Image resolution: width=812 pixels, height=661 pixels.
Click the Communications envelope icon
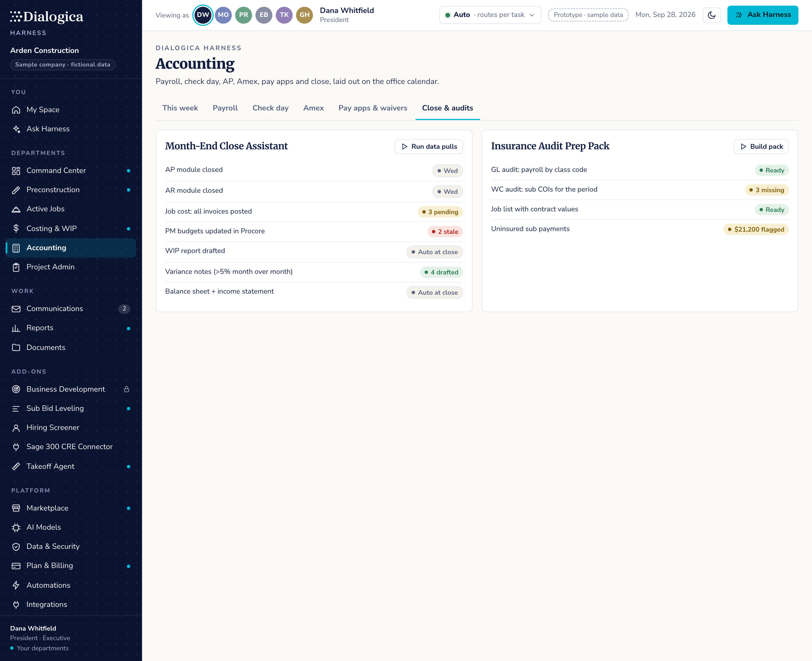(x=16, y=309)
